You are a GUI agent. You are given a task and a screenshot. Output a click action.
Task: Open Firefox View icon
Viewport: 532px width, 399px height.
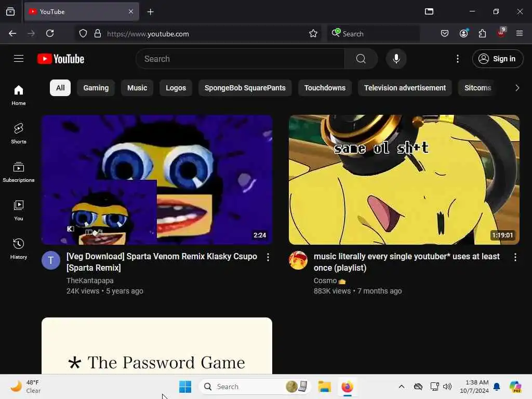pyautogui.click(x=10, y=11)
